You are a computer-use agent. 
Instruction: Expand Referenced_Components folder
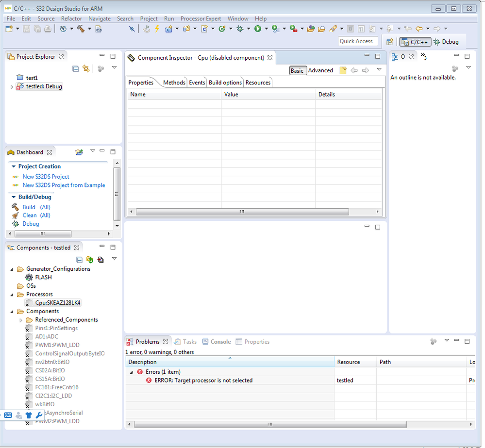point(21,320)
